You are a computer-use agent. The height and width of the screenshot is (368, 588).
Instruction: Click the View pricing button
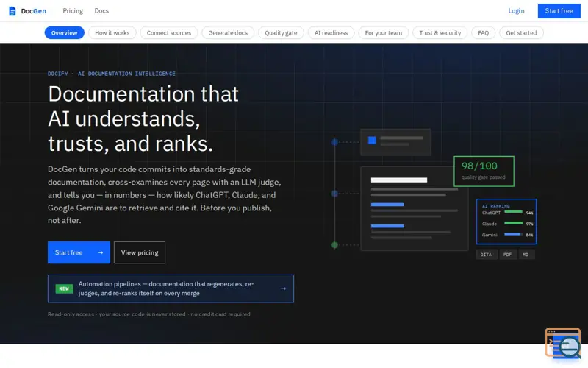pos(140,252)
